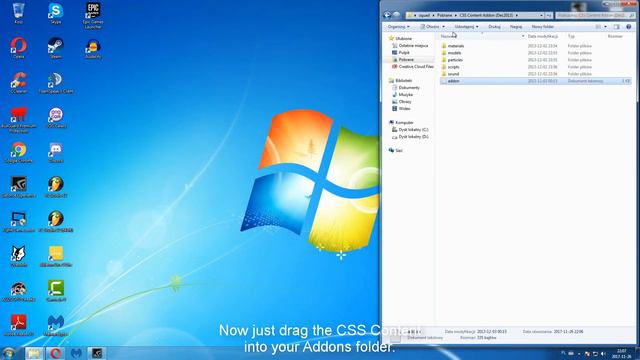The width and height of the screenshot is (640, 360).
Task: Select the Camtasia 9 desktop icon
Action: 56,291
